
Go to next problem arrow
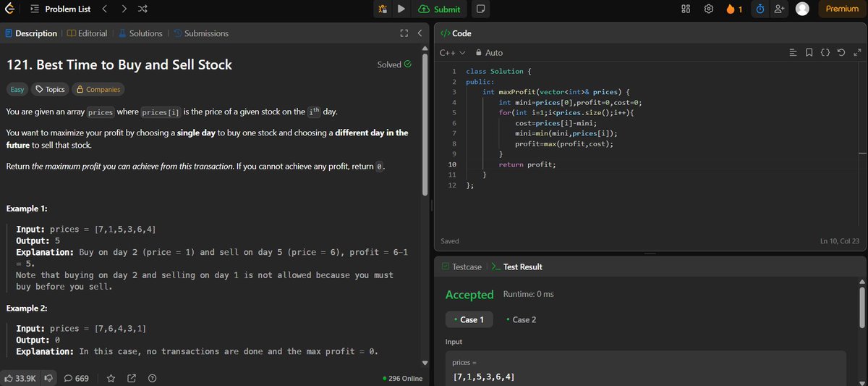123,9
